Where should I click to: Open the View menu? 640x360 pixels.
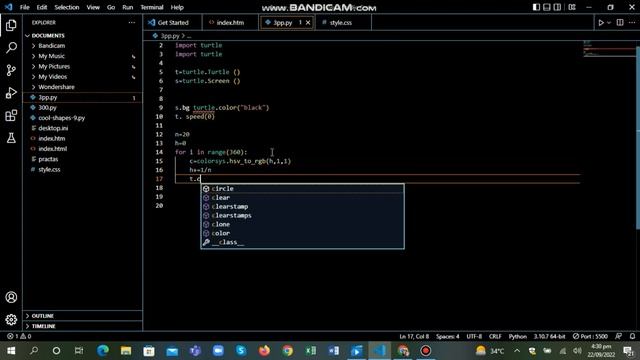click(93, 7)
